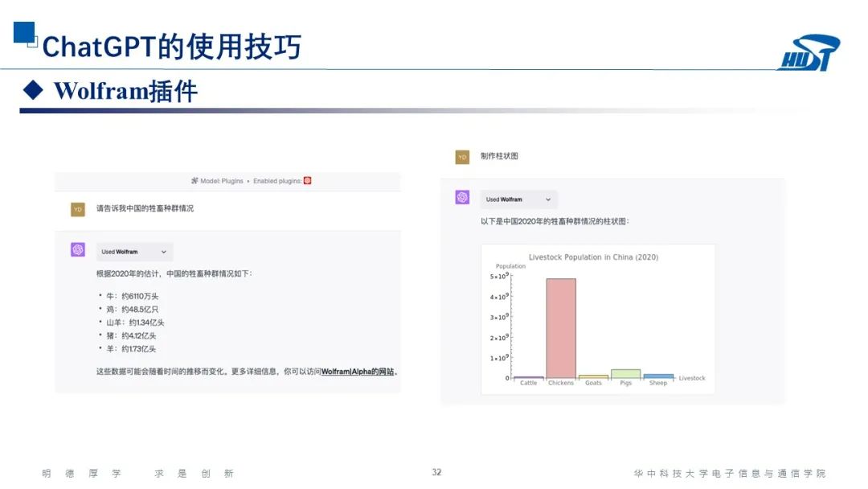The height and width of the screenshot is (489, 868).
Task: Click the user message 制作柱状图
Action: pyautogui.click(x=499, y=156)
